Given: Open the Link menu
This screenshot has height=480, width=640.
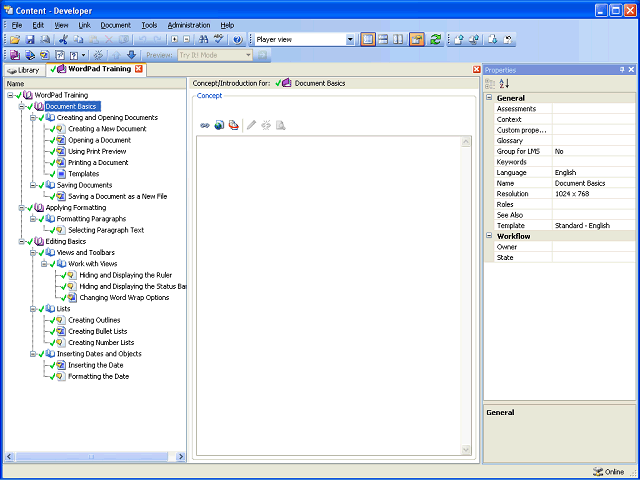Looking at the screenshot, I should (84, 25).
